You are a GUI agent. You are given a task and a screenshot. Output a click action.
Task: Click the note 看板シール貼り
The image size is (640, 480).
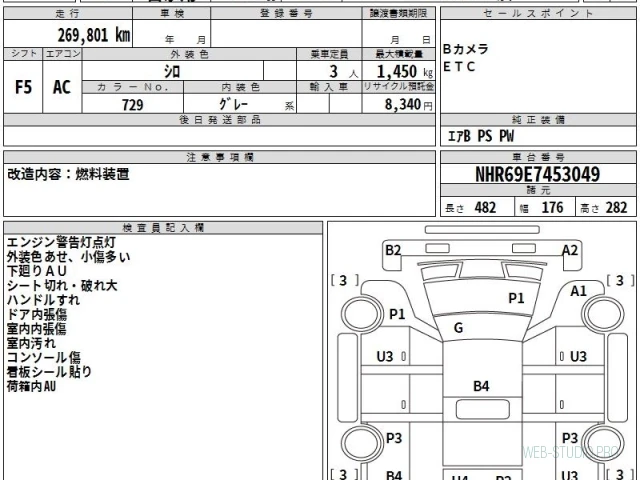(x=49, y=372)
